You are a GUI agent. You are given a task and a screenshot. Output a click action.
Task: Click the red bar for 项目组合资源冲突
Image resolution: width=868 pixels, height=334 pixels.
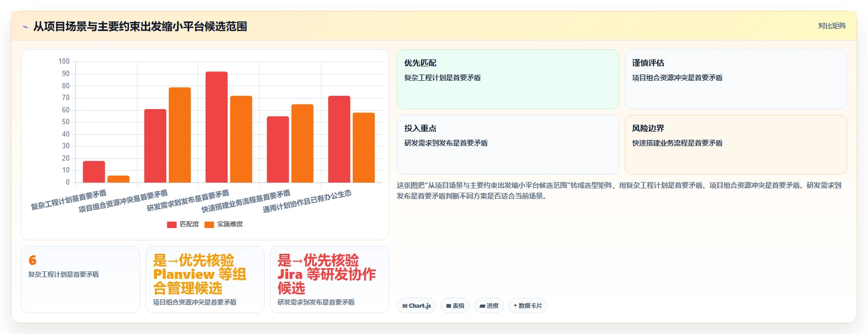[155, 146]
